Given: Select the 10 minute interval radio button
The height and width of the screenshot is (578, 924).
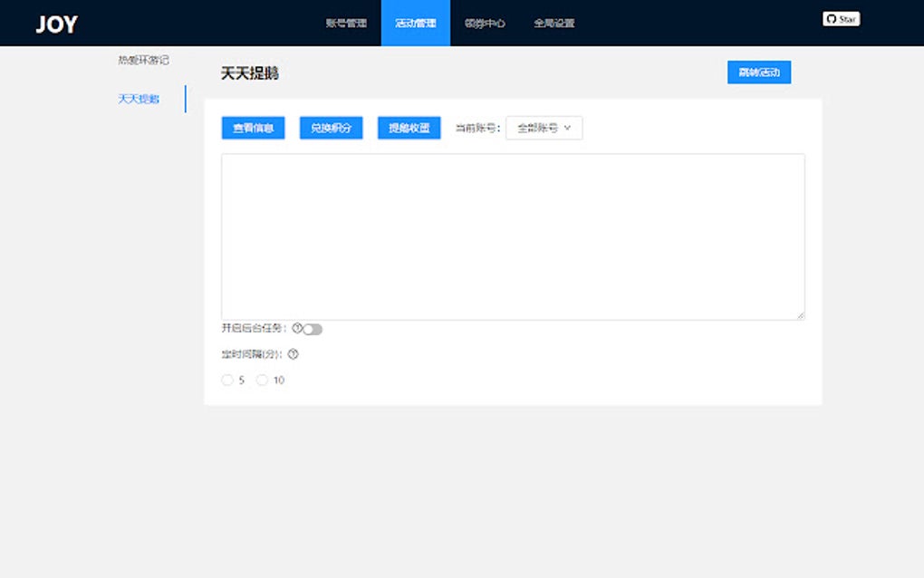Looking at the screenshot, I should [262, 381].
